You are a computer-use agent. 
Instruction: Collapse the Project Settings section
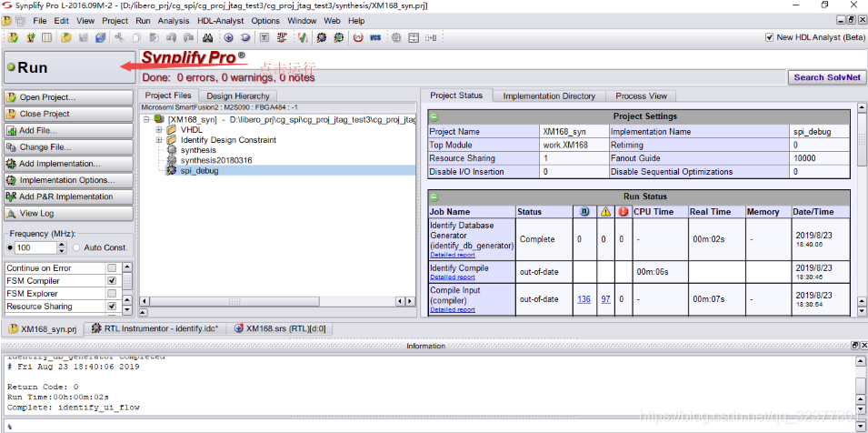[x=435, y=116]
